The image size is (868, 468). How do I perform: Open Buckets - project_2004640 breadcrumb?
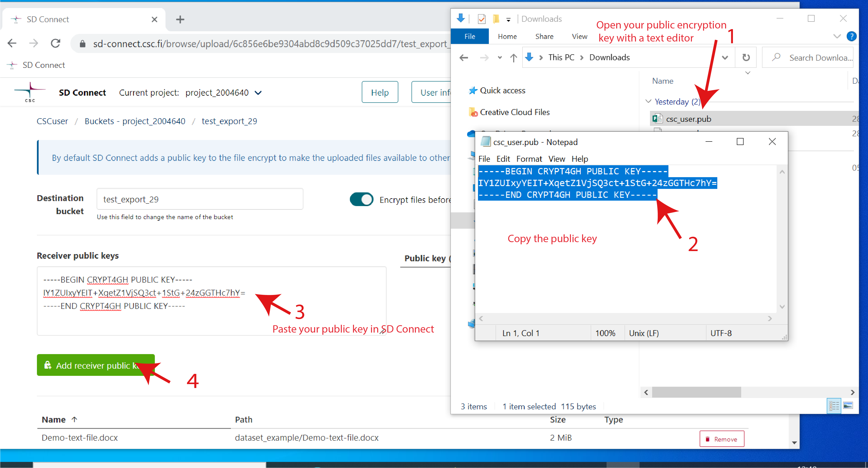point(135,121)
